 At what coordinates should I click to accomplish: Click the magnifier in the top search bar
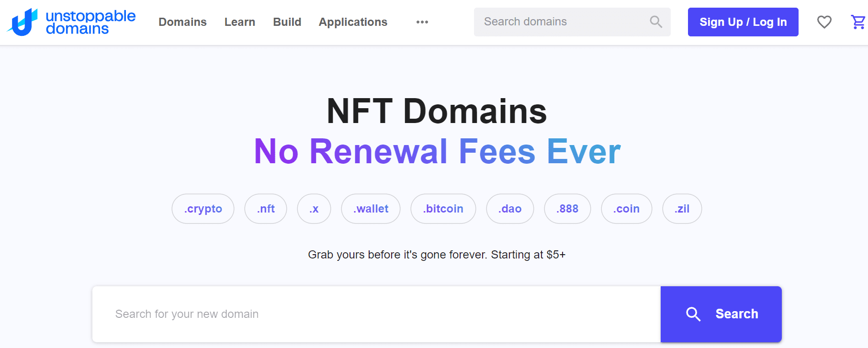pos(655,22)
